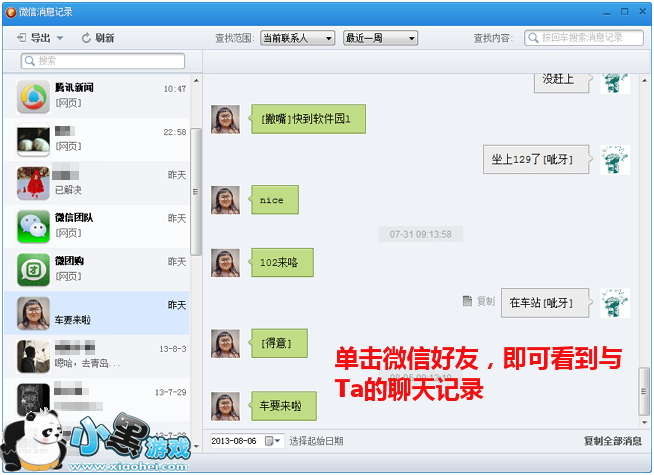
Task: Open the 已解决 conversation row
Action: pos(97,183)
